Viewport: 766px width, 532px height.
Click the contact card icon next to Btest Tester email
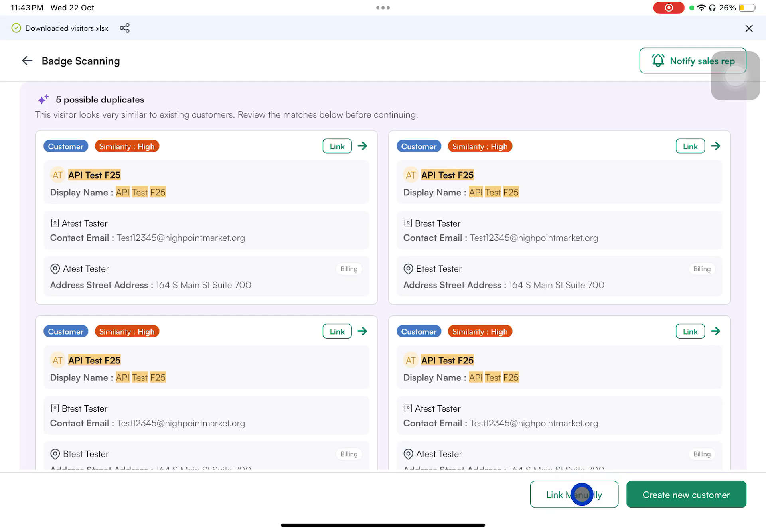tap(407, 223)
